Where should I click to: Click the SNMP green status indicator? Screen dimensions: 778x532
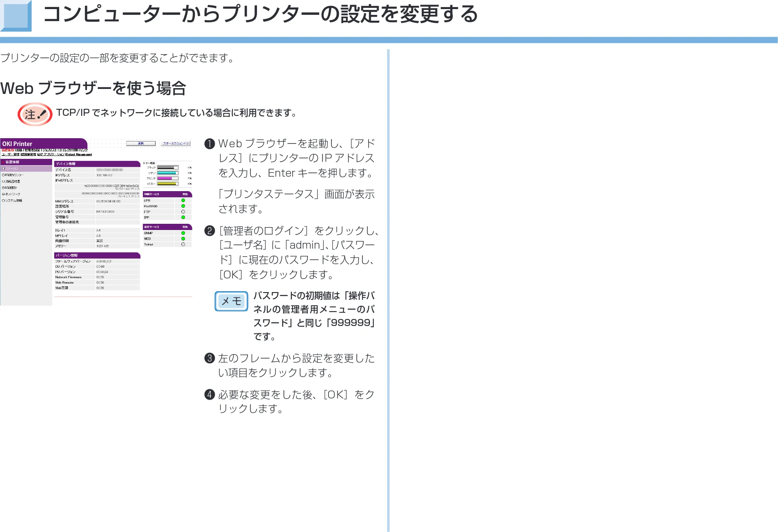tap(183, 233)
